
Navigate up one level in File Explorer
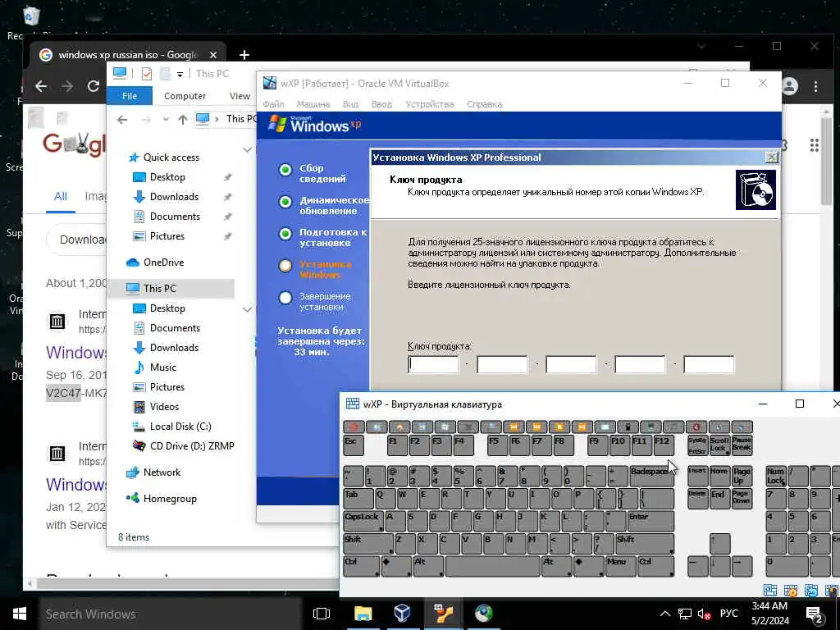183,120
